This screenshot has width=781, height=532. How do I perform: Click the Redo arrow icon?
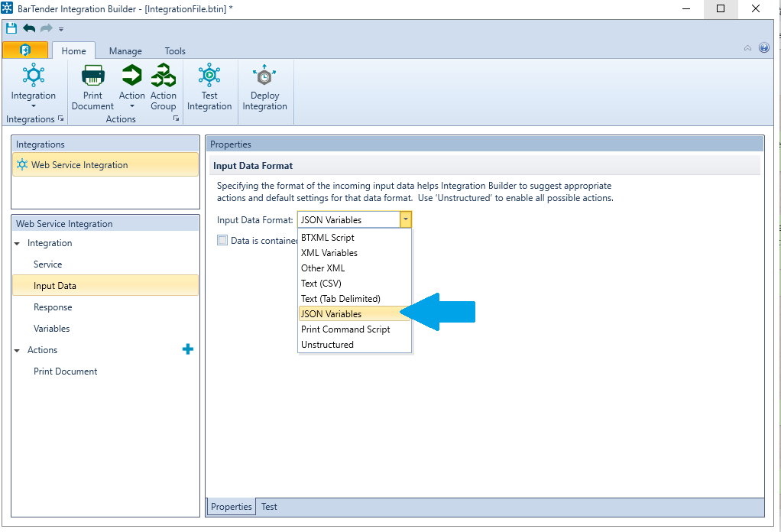pos(47,28)
